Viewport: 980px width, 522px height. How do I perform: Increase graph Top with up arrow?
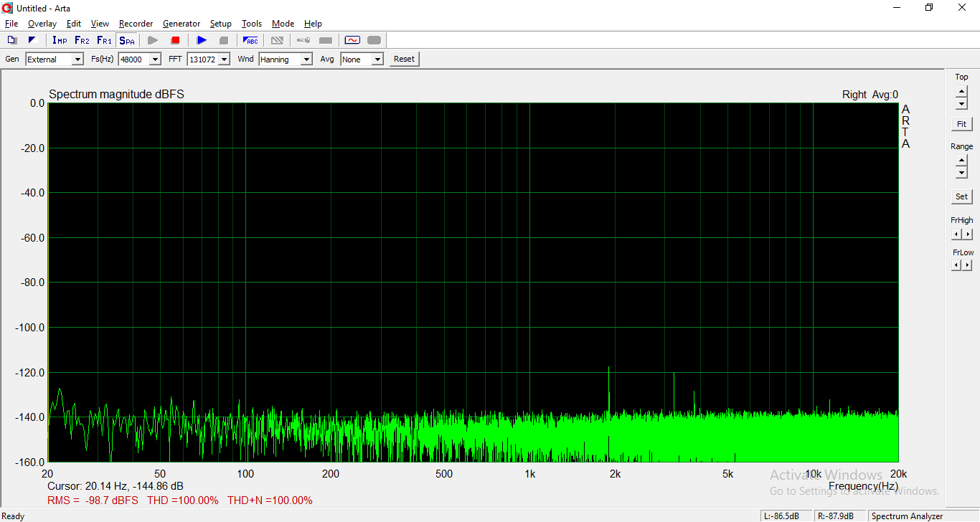point(961,91)
